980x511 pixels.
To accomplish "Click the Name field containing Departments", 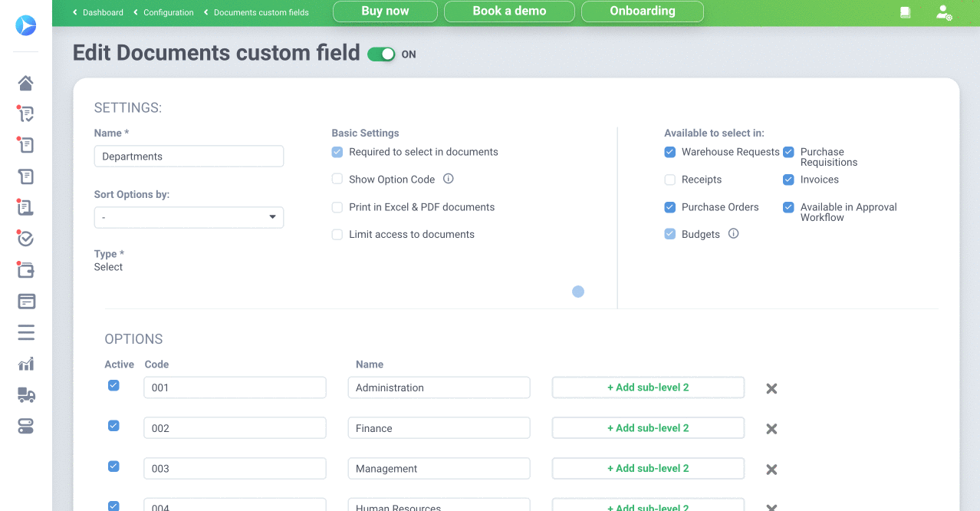I will coord(189,157).
